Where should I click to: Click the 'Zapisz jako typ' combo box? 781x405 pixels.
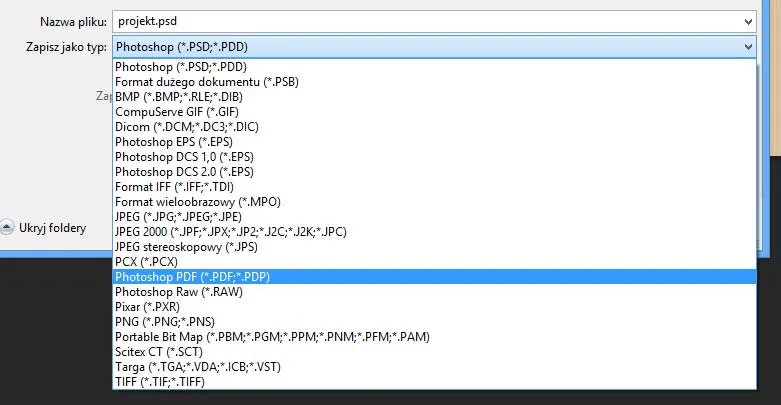pyautogui.click(x=434, y=47)
